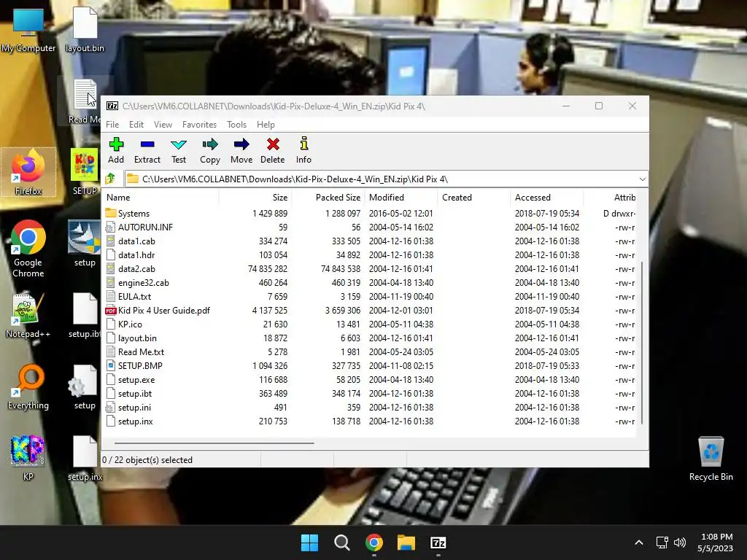747x560 pixels.
Task: Select setup.ini file
Action: point(370,407)
